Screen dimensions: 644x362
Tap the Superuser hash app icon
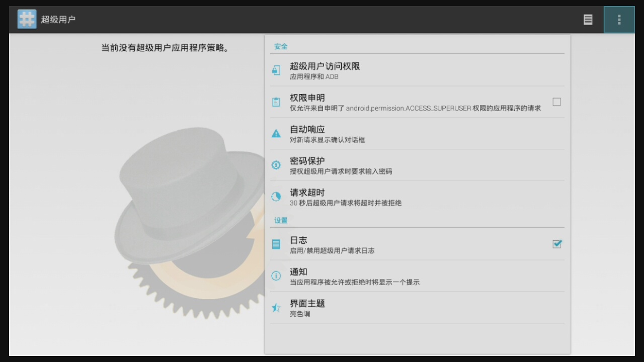[x=27, y=20]
